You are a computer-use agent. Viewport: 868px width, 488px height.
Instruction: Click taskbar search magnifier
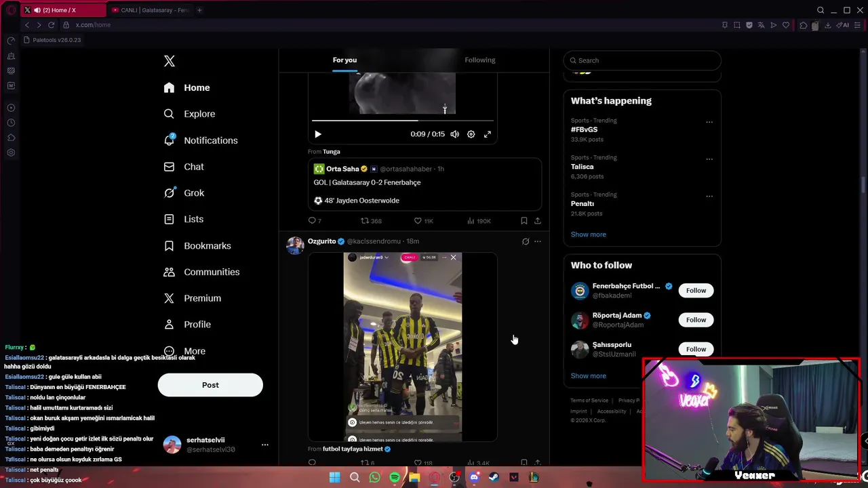click(355, 478)
